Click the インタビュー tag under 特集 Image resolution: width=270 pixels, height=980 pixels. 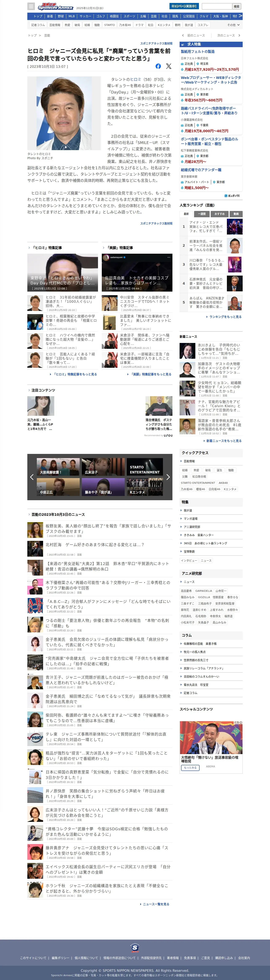(x=189, y=560)
